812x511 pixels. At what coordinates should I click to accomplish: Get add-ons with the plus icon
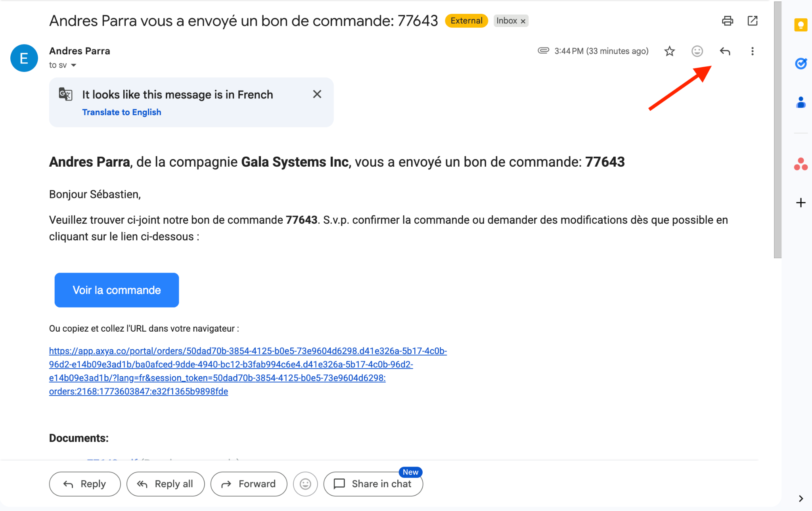(801, 203)
